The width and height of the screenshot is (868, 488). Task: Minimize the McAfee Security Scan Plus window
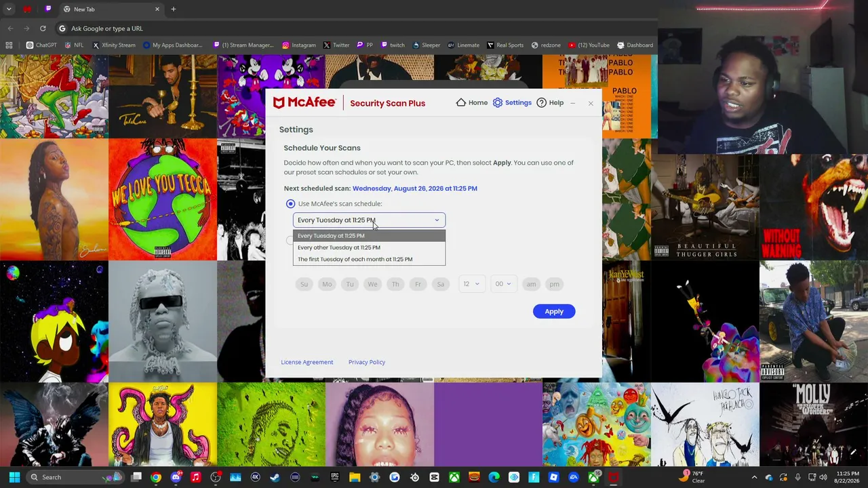pyautogui.click(x=573, y=103)
